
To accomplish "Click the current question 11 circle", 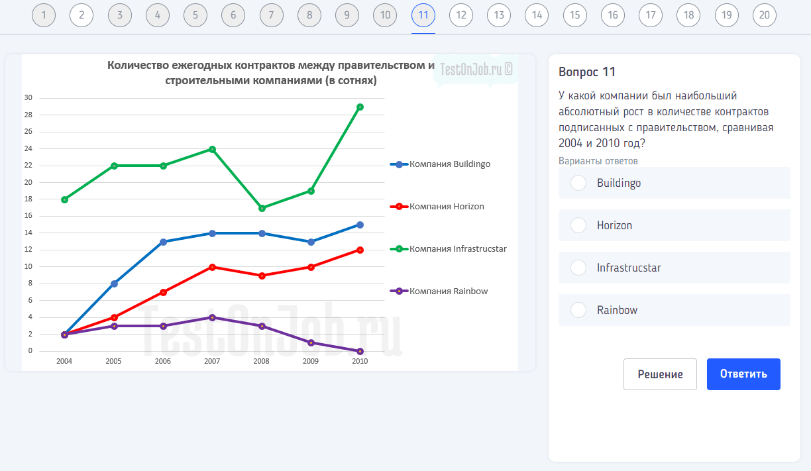I will 423,15.
